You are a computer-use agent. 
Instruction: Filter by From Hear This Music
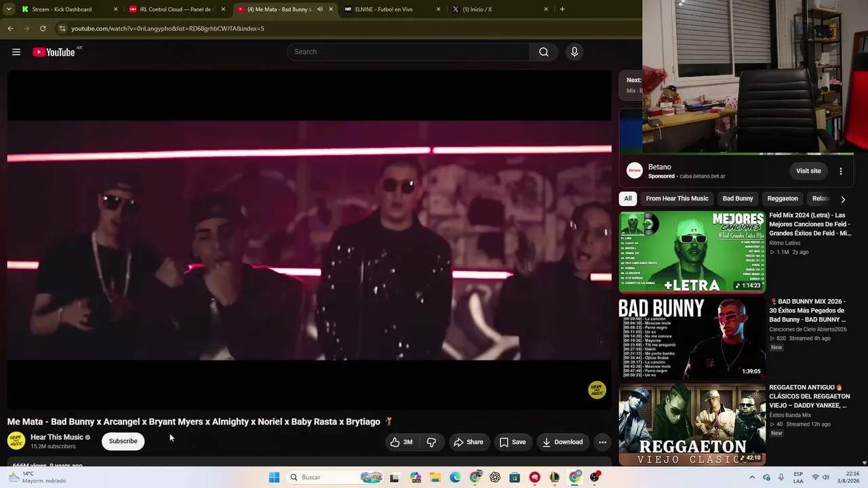[x=677, y=199]
